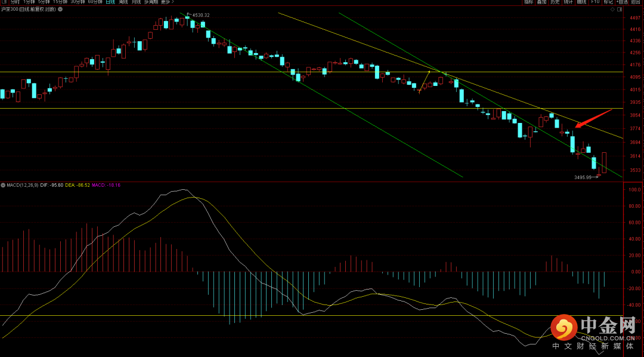This screenshot has width=644, height=357.
Task: Click the 叠加 overlay button
Action: (541, 2)
